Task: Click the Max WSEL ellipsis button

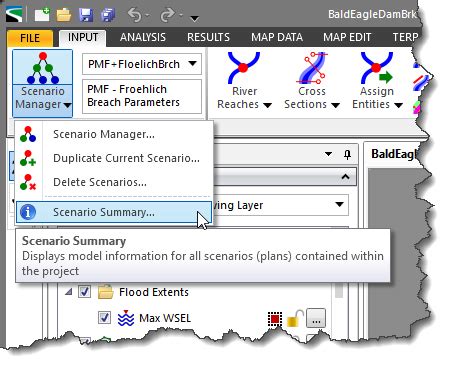Action: (316, 319)
